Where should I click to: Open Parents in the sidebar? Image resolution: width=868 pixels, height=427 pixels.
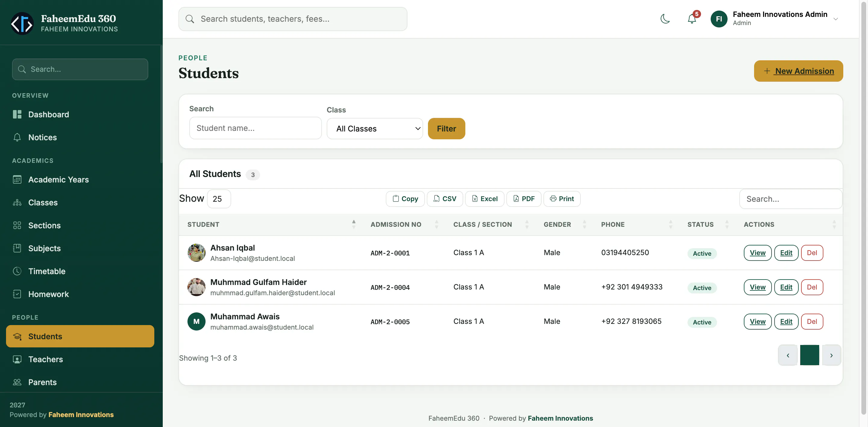click(x=80, y=382)
